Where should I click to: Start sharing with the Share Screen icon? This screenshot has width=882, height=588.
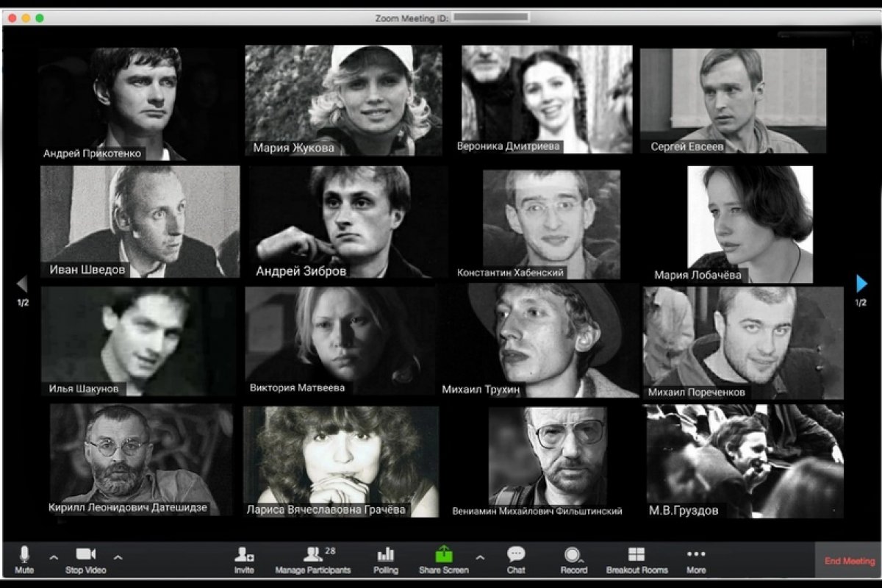pyautogui.click(x=445, y=560)
